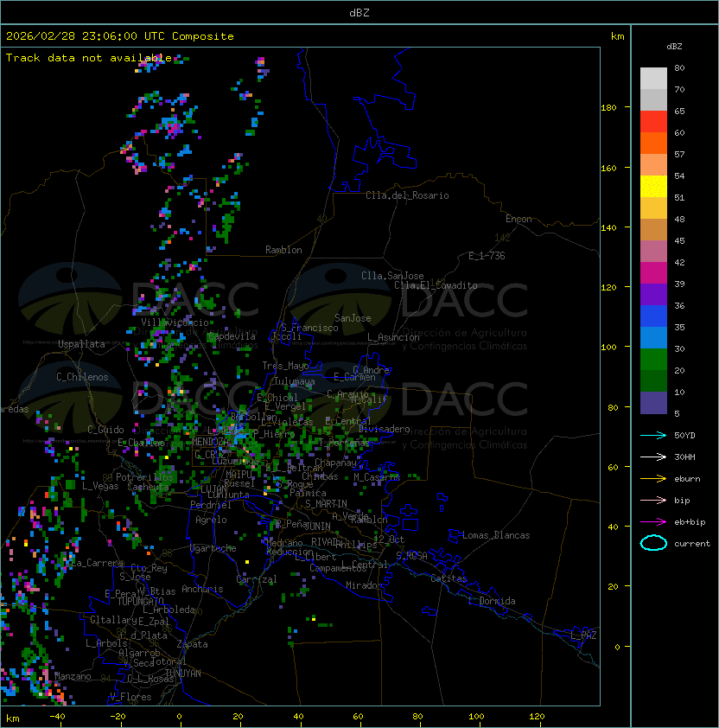The height and width of the screenshot is (728, 719).
Task: Click the 'Uspallata' map label
Action: click(81, 344)
